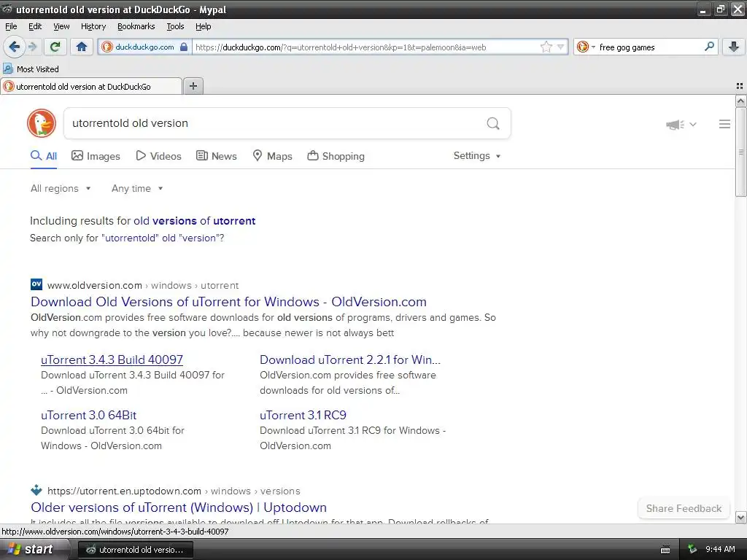The height and width of the screenshot is (560, 747).
Task: Open Download Old Versions of uTorrent result
Action: (228, 302)
